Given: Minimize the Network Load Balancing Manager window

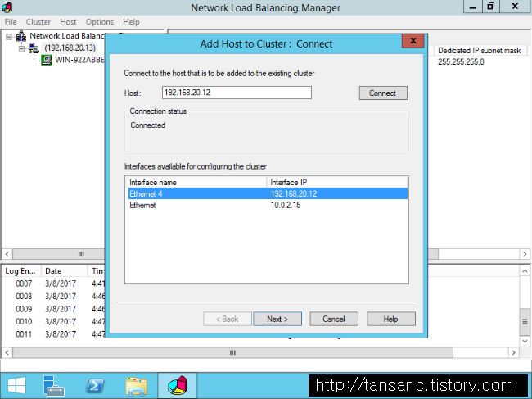Looking at the screenshot, I should [x=472, y=7].
